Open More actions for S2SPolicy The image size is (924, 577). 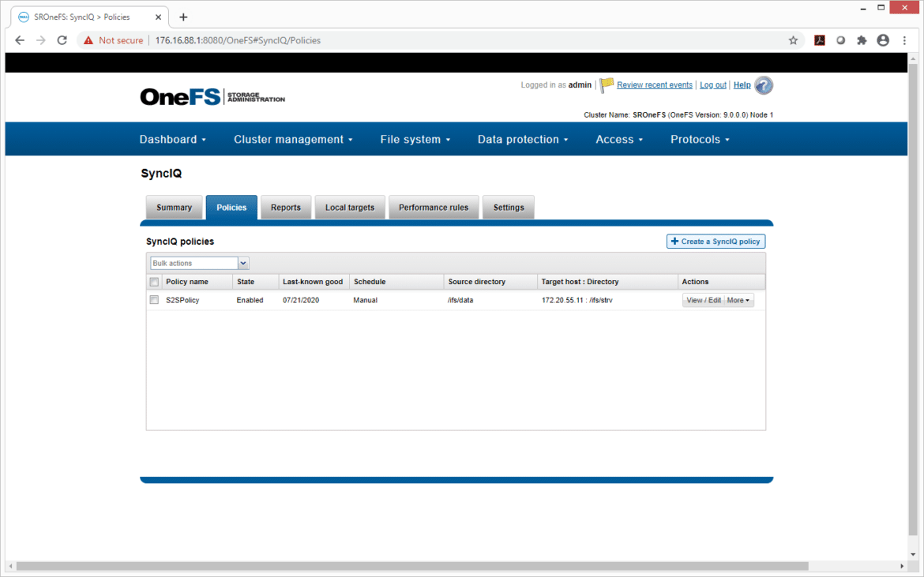(x=738, y=300)
